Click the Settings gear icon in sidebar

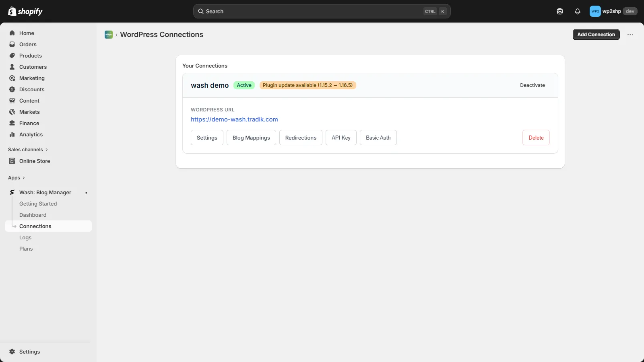(x=12, y=352)
